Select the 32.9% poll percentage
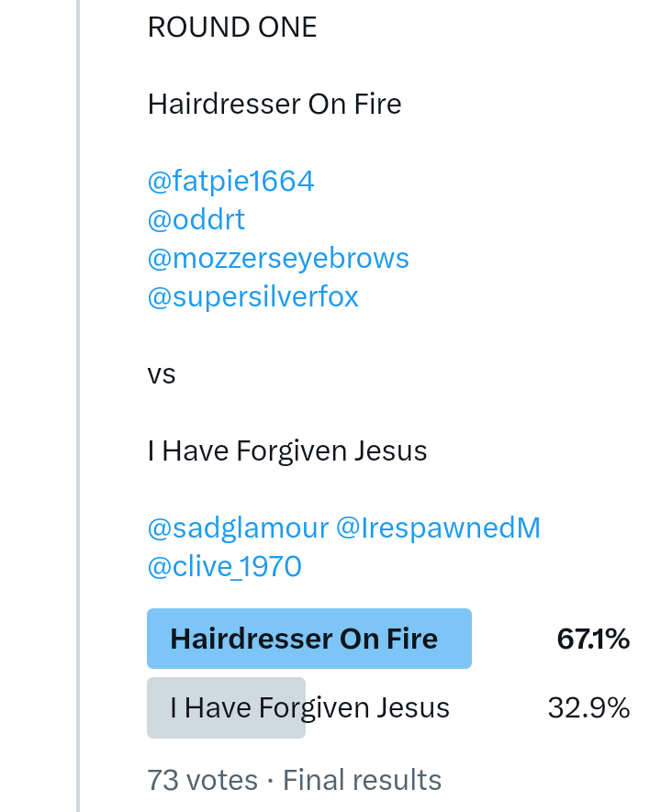This screenshot has width=661, height=812. (588, 708)
